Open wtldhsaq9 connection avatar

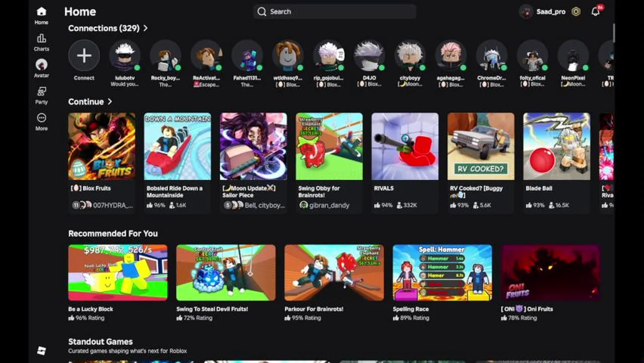[x=288, y=55]
